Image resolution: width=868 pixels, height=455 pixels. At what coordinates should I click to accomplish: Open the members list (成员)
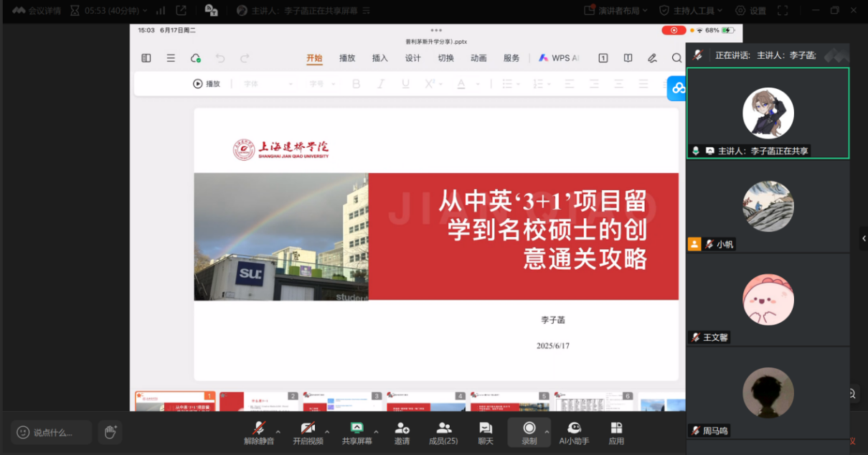pyautogui.click(x=443, y=433)
